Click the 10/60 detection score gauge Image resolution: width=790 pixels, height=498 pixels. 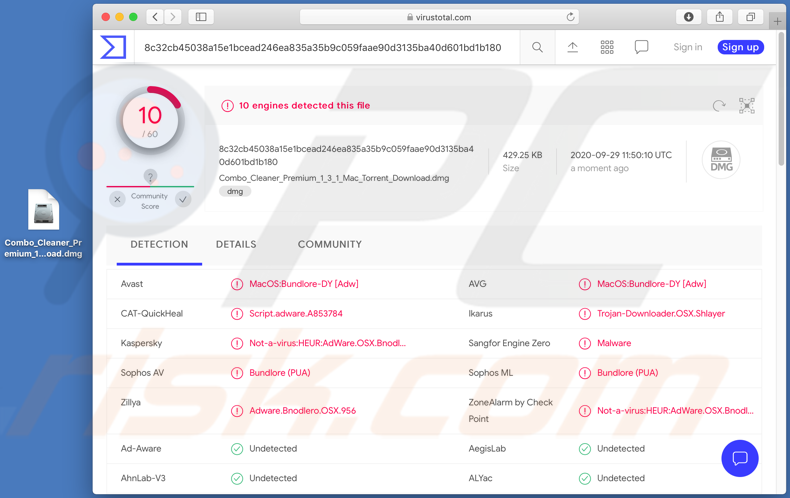click(x=150, y=120)
